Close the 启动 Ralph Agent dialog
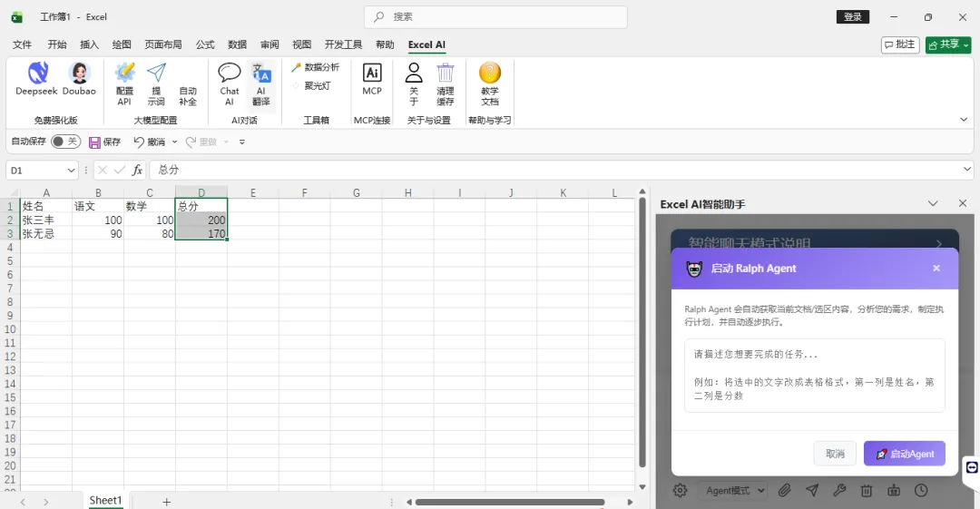The width and height of the screenshot is (980, 509). [936, 269]
